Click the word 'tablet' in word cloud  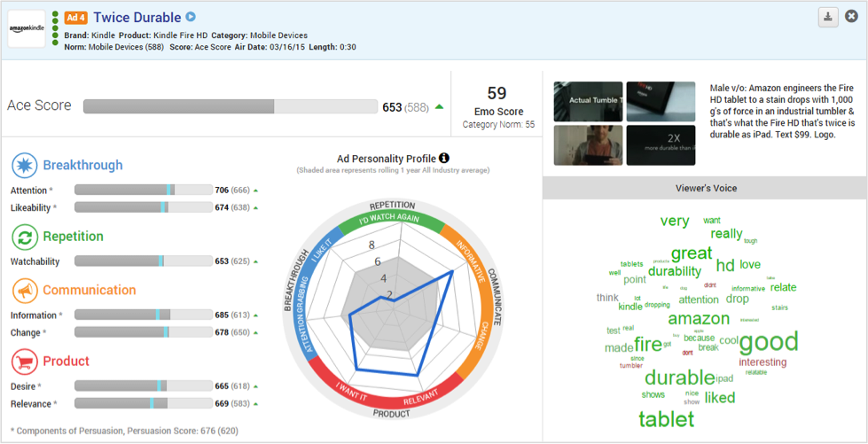pos(666,418)
